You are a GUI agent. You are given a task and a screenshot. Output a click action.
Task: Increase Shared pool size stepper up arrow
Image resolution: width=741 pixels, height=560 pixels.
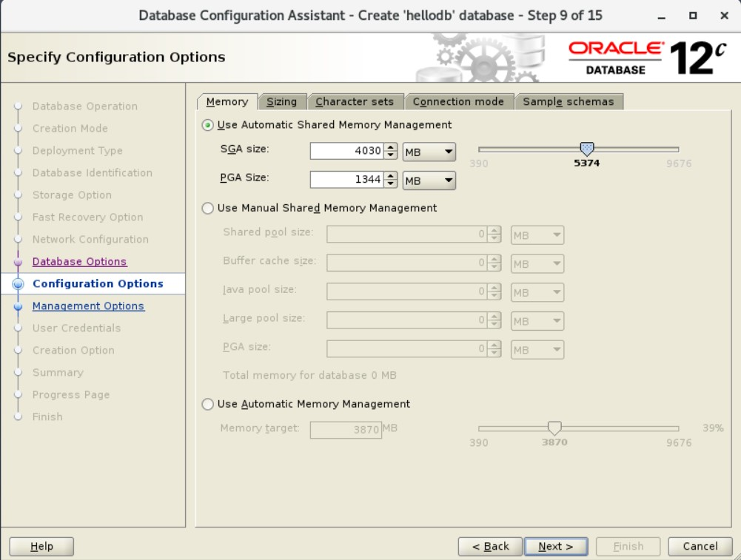click(x=494, y=231)
